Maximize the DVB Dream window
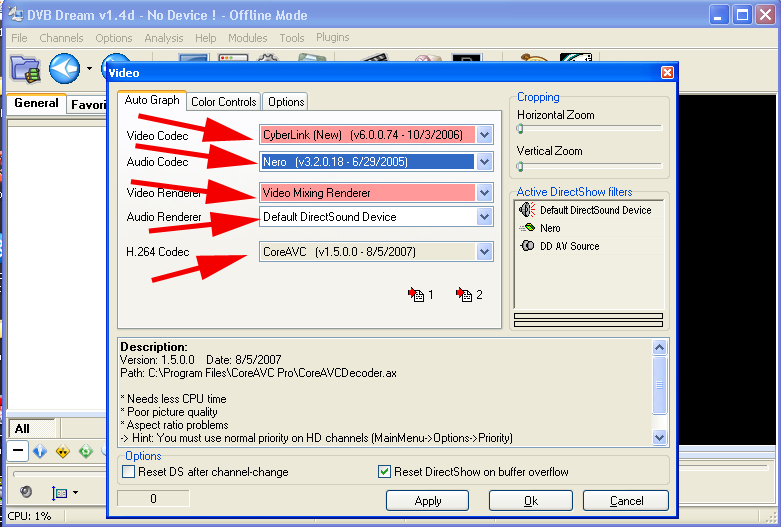Screen dimensions: 781x527 click(x=742, y=15)
